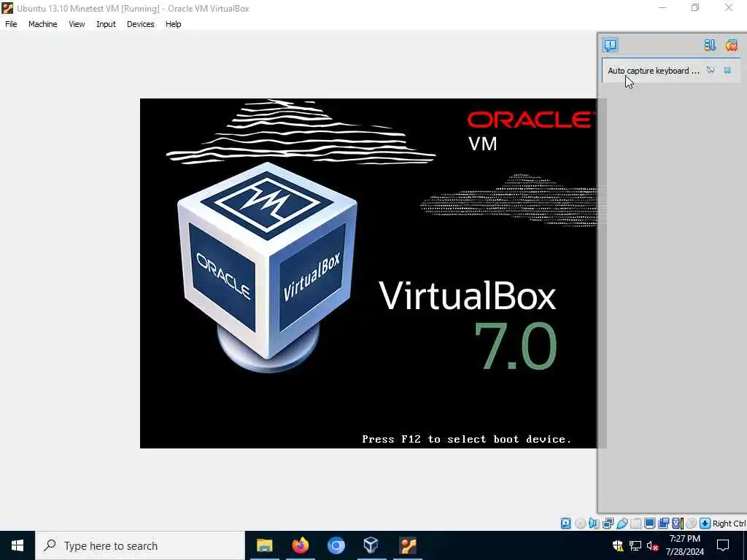
Task: Click the taskbar search box
Action: [140, 545]
